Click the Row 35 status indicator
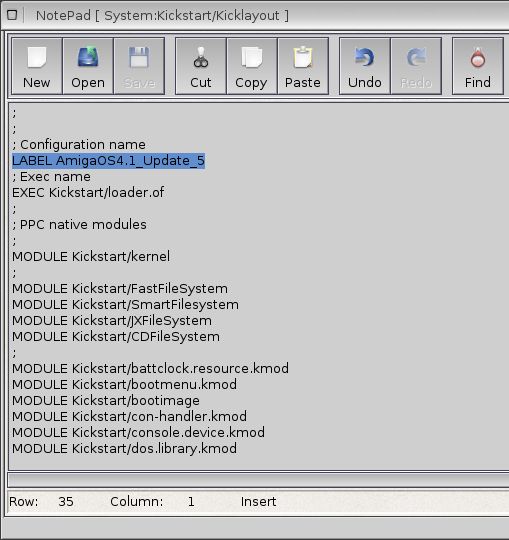Image resolution: width=509 pixels, height=540 pixels. click(x=41, y=502)
